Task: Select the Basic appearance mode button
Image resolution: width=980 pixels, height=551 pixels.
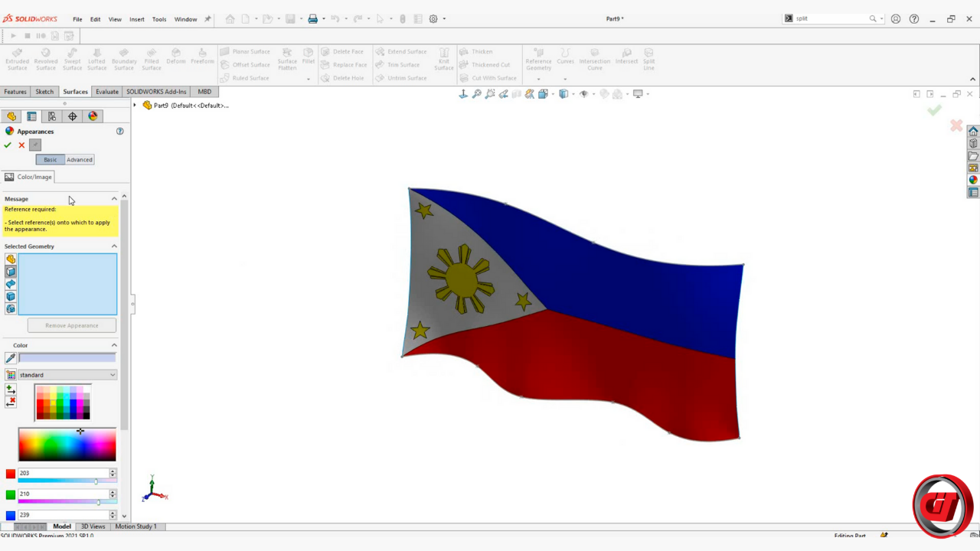Action: tap(50, 160)
